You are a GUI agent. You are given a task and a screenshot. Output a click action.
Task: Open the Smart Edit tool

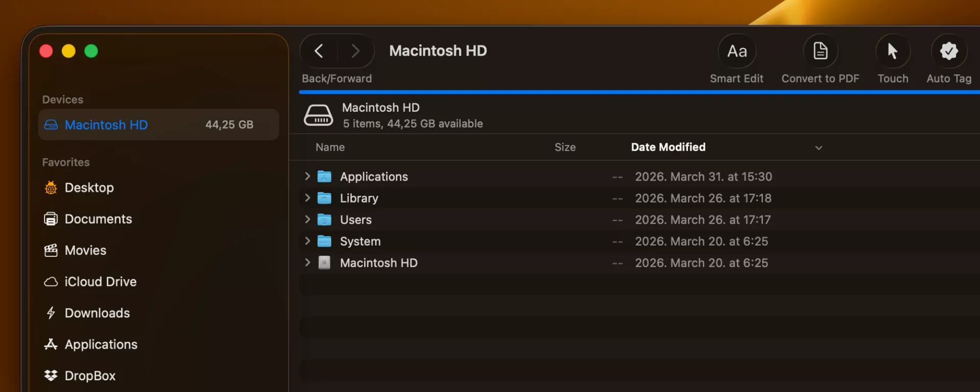point(737,51)
